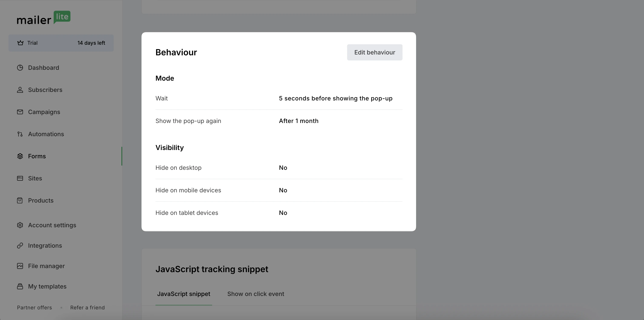Click the My templates icon
The image size is (644, 320).
tap(20, 286)
